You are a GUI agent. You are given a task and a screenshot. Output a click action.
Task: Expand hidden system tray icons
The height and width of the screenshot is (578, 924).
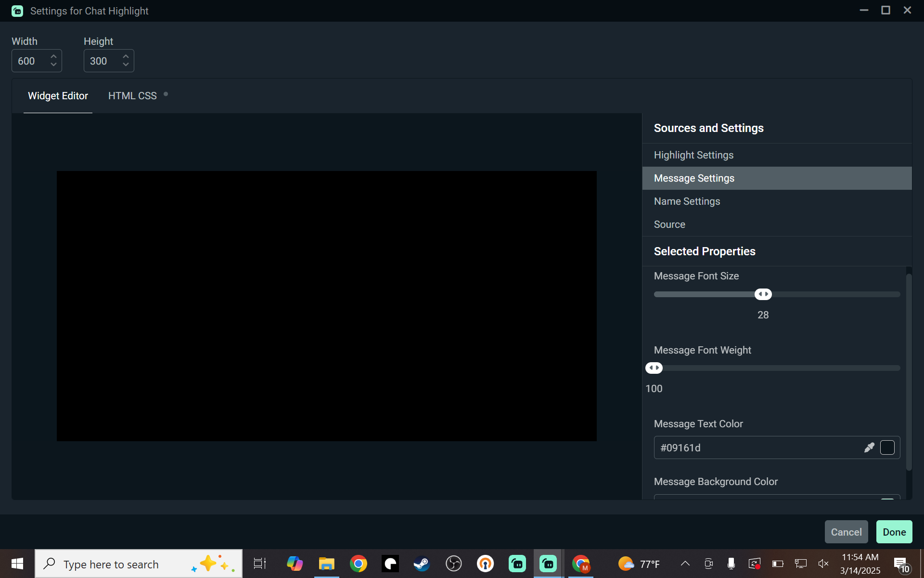pos(685,564)
